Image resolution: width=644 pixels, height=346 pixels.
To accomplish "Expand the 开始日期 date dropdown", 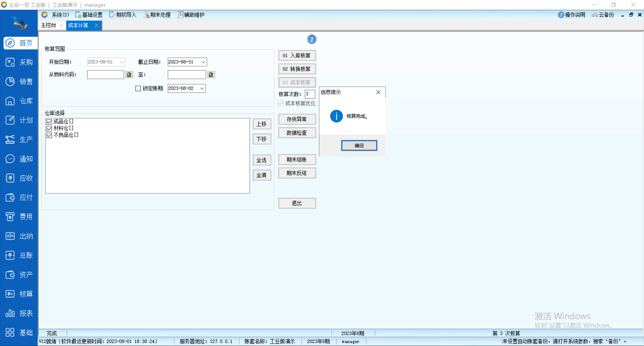I will click(x=121, y=62).
